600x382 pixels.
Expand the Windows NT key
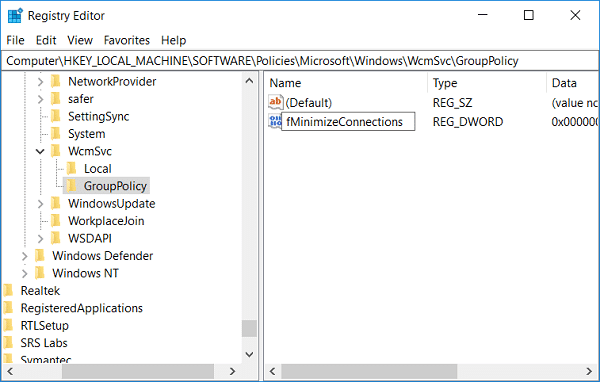24,273
